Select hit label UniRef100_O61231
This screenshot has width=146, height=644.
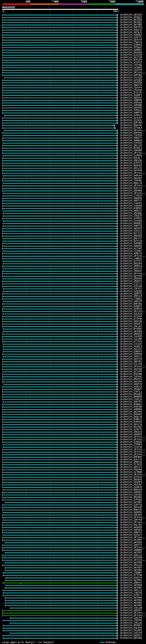click(131, 424)
